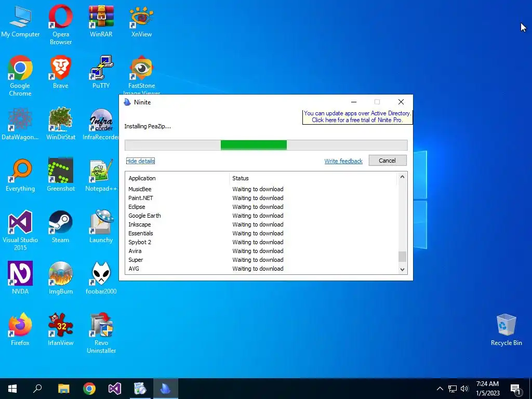Select the Everything search icon
Viewport: 532px width, 399px height.
pyautogui.click(x=20, y=176)
